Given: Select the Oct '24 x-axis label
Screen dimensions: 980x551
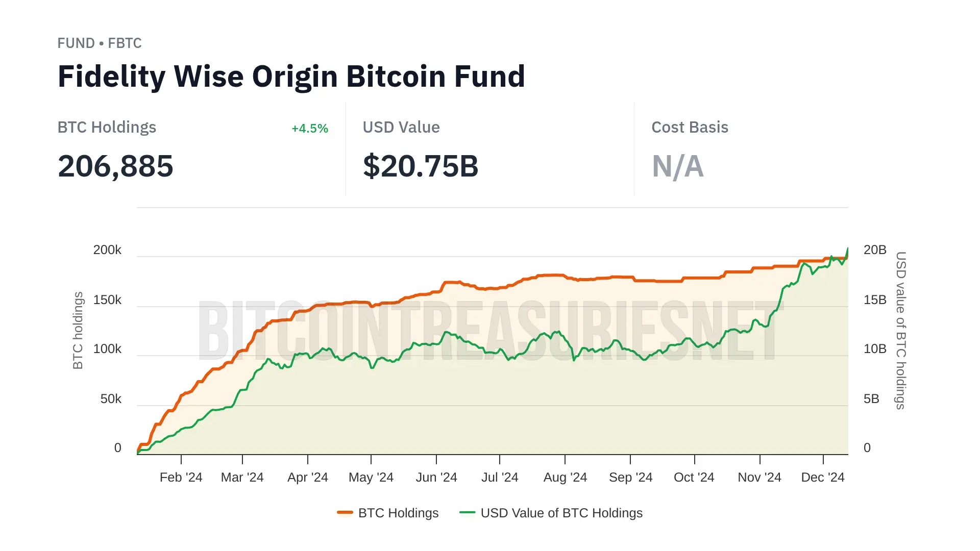Looking at the screenshot, I should (x=694, y=477).
